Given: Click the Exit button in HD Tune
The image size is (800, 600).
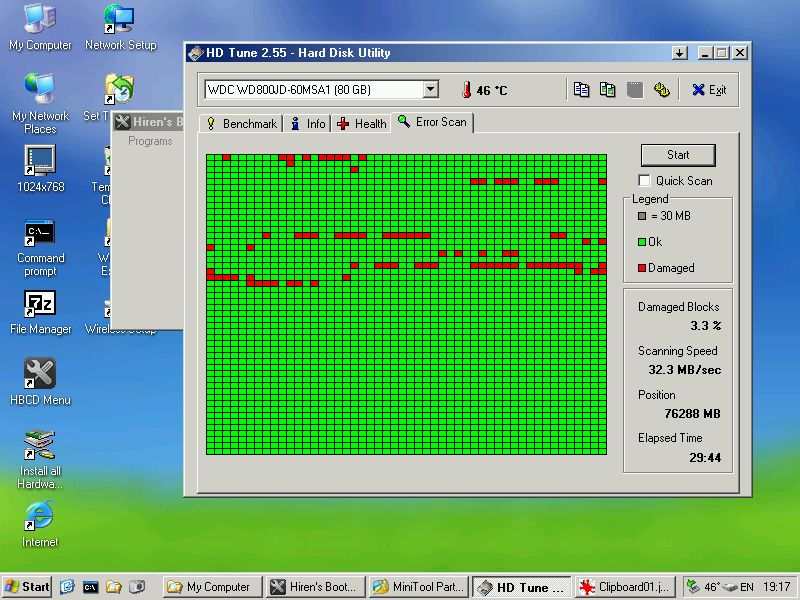Looking at the screenshot, I should (x=710, y=90).
